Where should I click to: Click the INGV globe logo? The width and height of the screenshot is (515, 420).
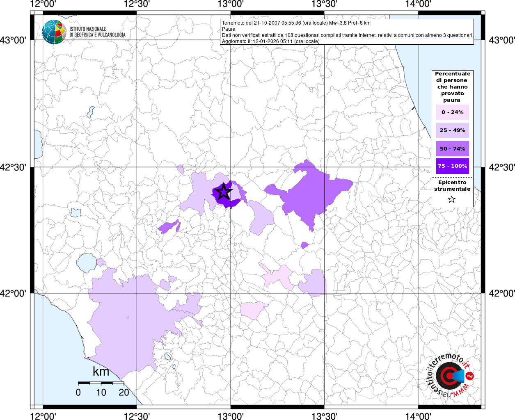click(x=54, y=32)
